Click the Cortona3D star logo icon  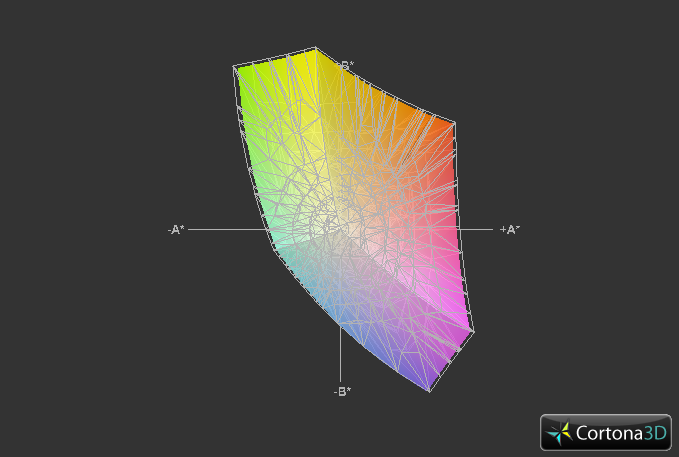[561, 432]
